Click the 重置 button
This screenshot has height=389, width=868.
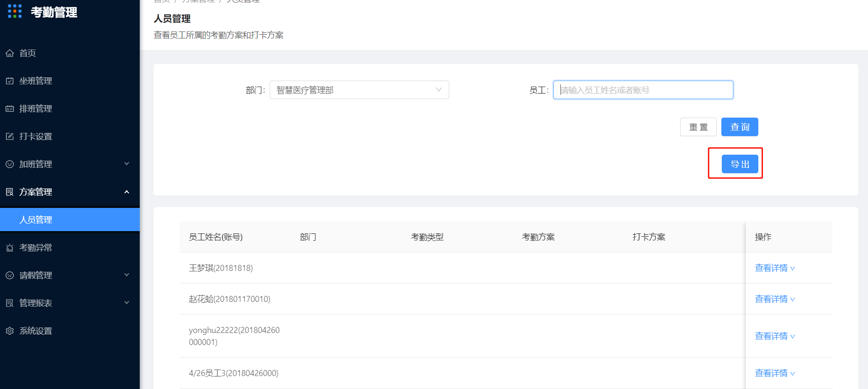pyautogui.click(x=698, y=127)
